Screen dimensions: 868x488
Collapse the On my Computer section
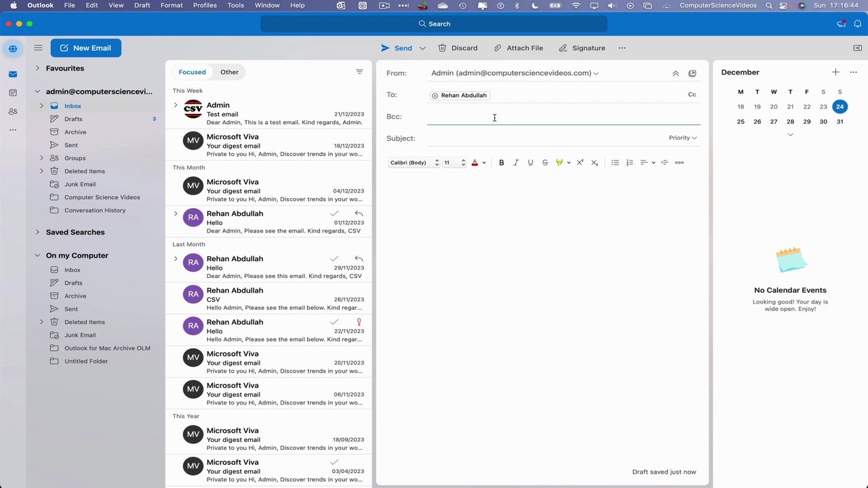pyautogui.click(x=37, y=256)
